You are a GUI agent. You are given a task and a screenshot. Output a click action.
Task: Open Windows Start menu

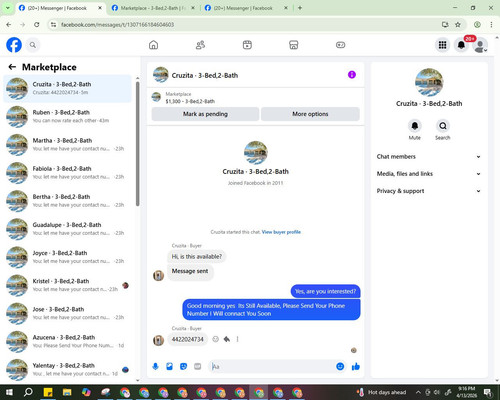[9, 392]
